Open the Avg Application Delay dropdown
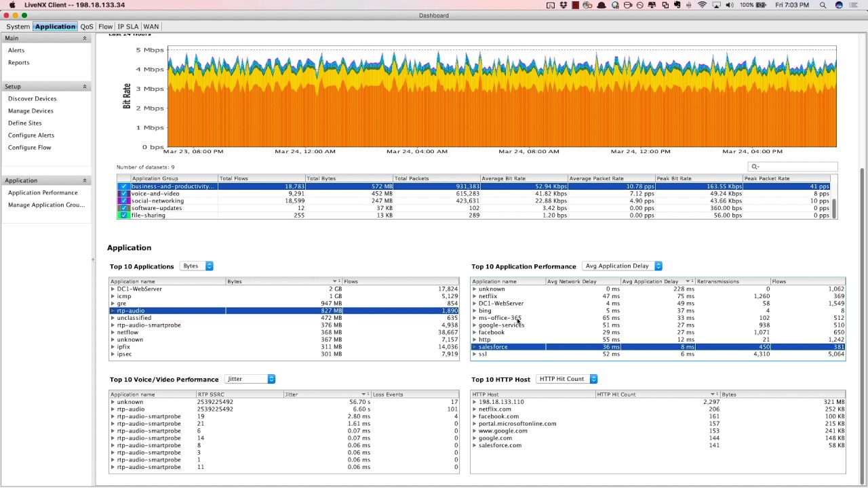Screen dimensions: 868x488 [623, 266]
